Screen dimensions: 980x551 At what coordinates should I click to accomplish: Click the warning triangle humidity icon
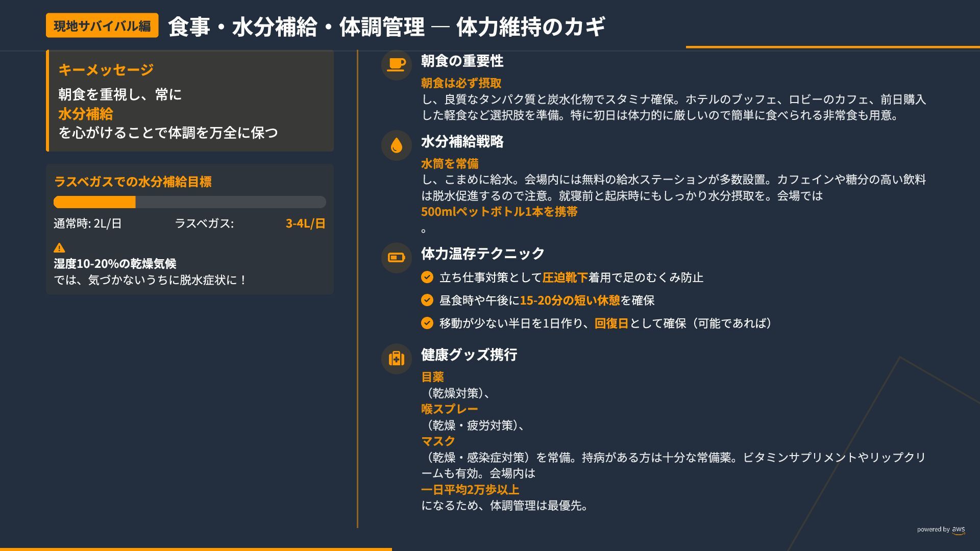point(59,248)
